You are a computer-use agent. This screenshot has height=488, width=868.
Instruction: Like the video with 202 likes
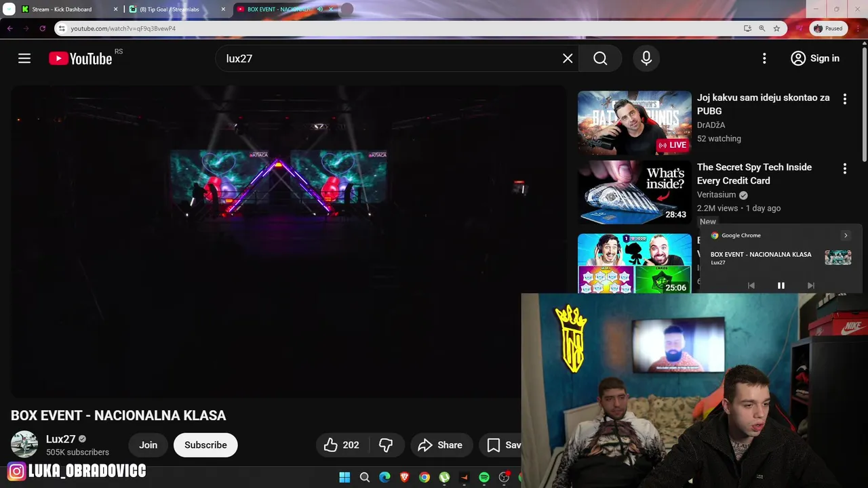click(x=342, y=445)
